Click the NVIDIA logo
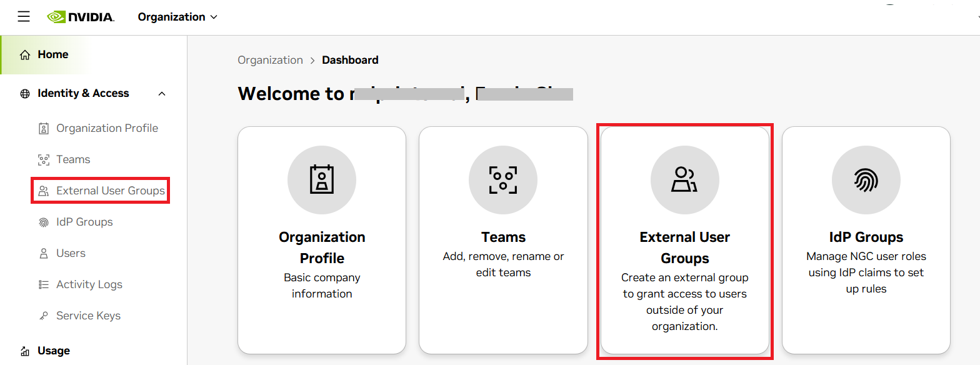The width and height of the screenshot is (980, 365). (x=81, y=17)
